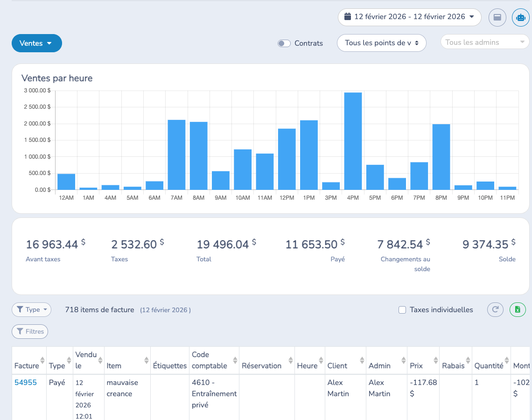This screenshot has width=532, height=420.
Task: Sort by the Prix column
Action: (x=423, y=360)
